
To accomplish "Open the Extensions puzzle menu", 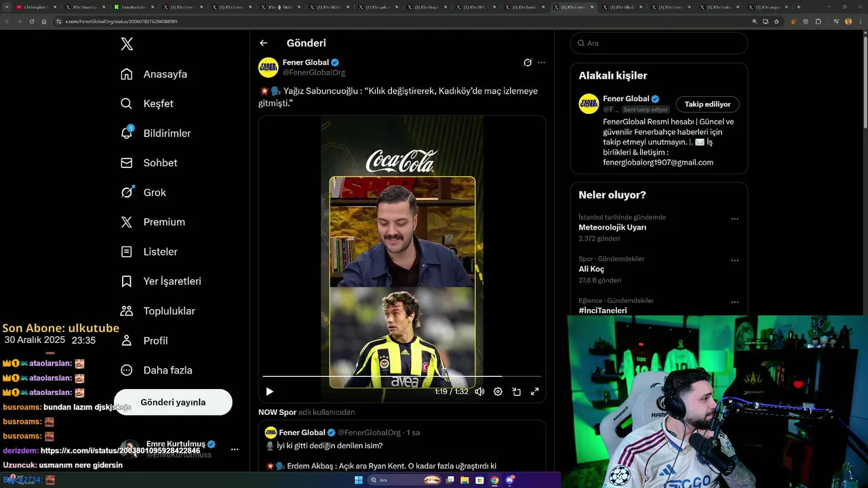I will 818,21.
